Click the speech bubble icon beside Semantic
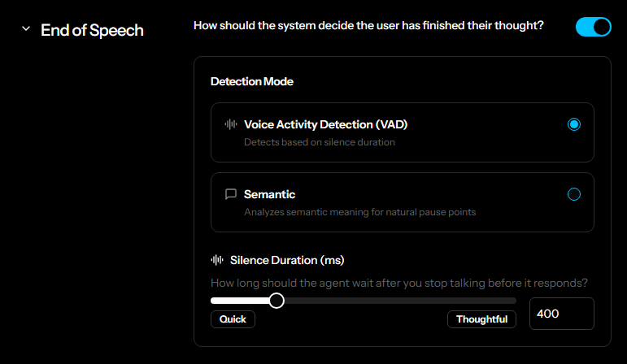The width and height of the screenshot is (627, 364). 231,194
